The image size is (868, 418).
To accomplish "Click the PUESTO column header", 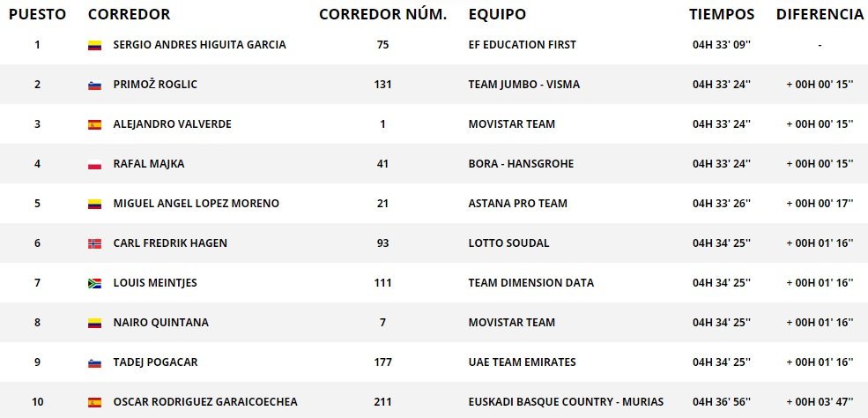I will pos(38,14).
